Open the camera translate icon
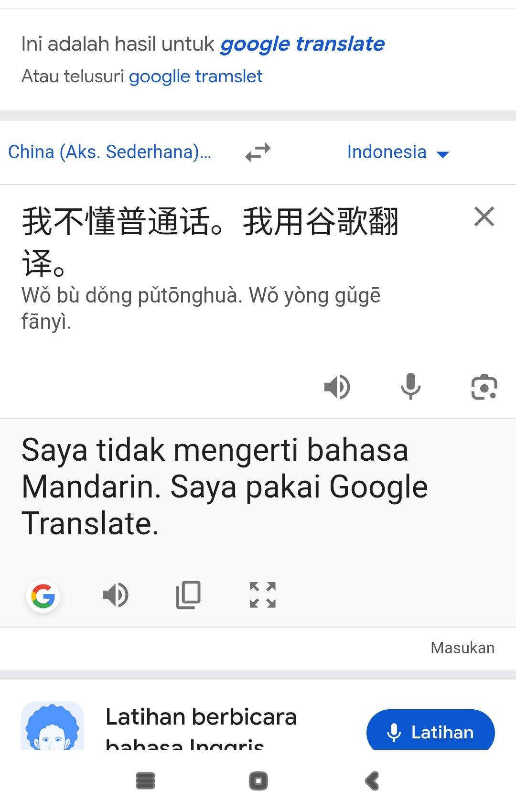The width and height of the screenshot is (516, 812). 484,387
